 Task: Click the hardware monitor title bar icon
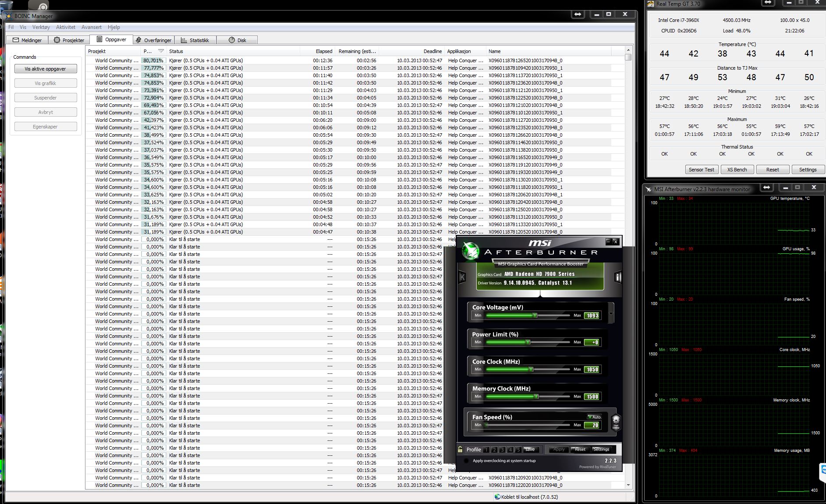click(649, 189)
